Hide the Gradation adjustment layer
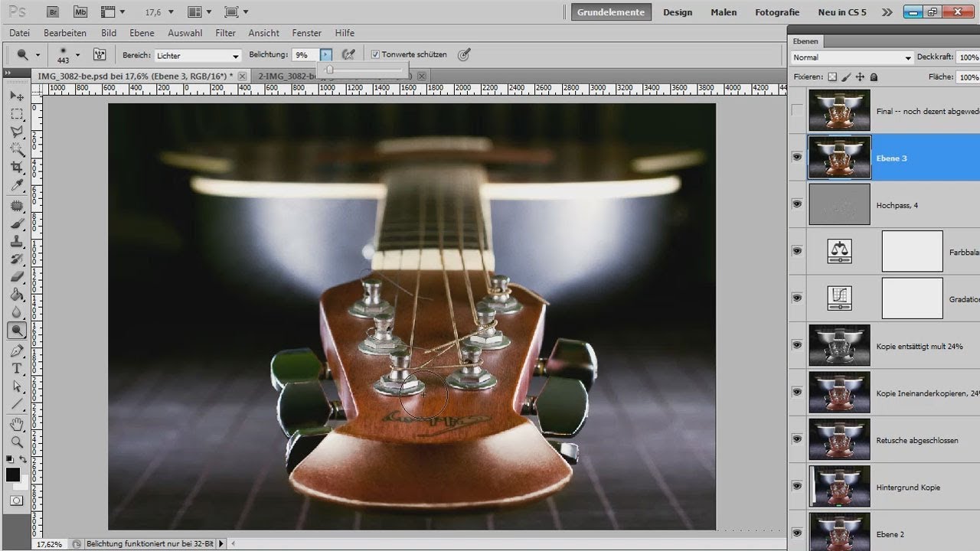The height and width of the screenshot is (551, 980). pyautogui.click(x=797, y=298)
